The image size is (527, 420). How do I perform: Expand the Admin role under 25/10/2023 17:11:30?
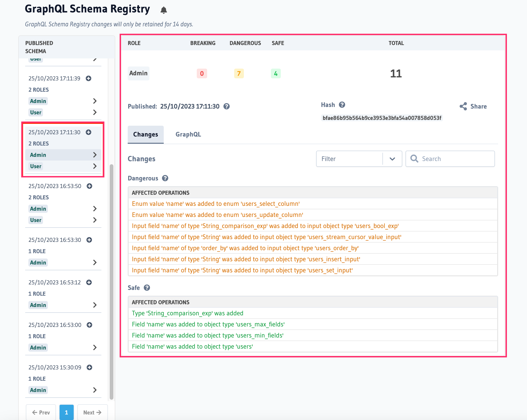95,155
